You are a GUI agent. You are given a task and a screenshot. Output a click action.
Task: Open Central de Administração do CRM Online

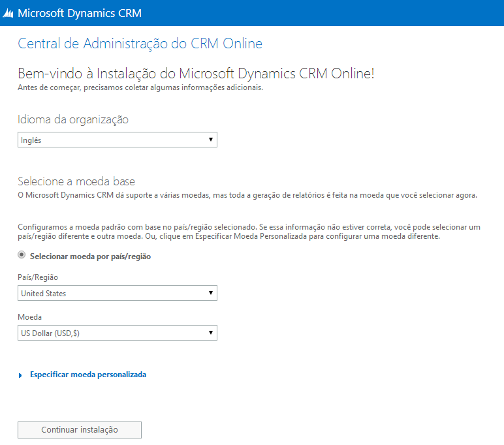(140, 44)
